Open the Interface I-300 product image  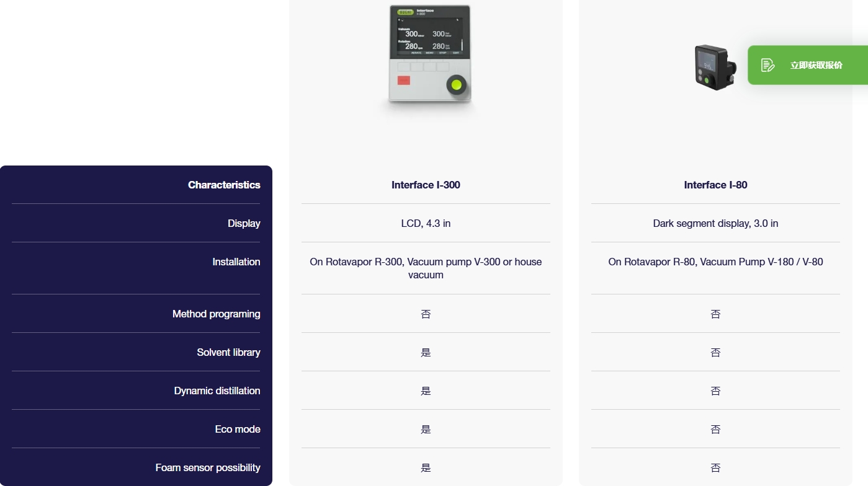tap(429, 56)
